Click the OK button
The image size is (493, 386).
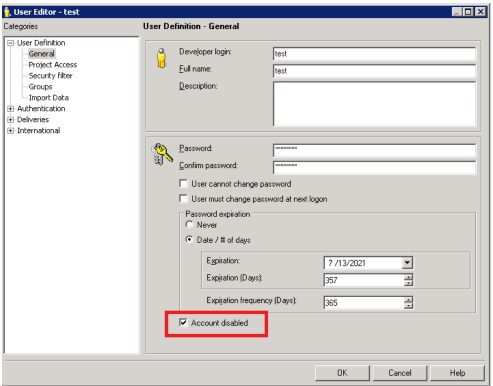[x=342, y=373]
